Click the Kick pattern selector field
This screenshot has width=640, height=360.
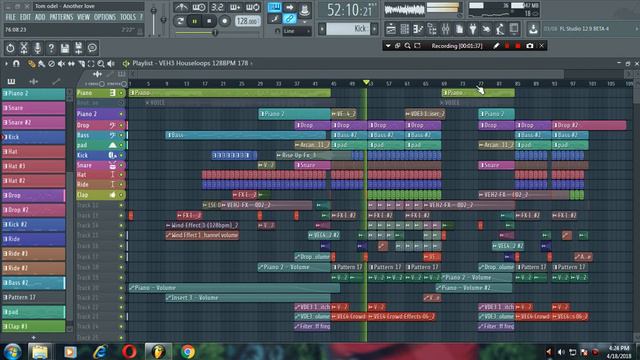click(x=348, y=29)
